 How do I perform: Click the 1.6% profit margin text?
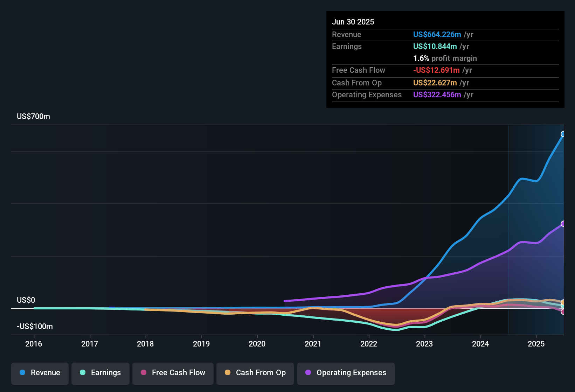pyautogui.click(x=445, y=58)
